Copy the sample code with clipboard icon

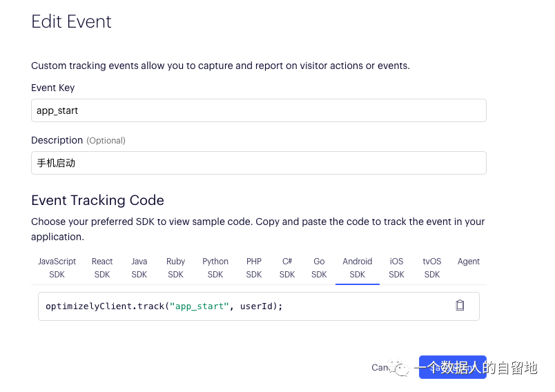460,305
